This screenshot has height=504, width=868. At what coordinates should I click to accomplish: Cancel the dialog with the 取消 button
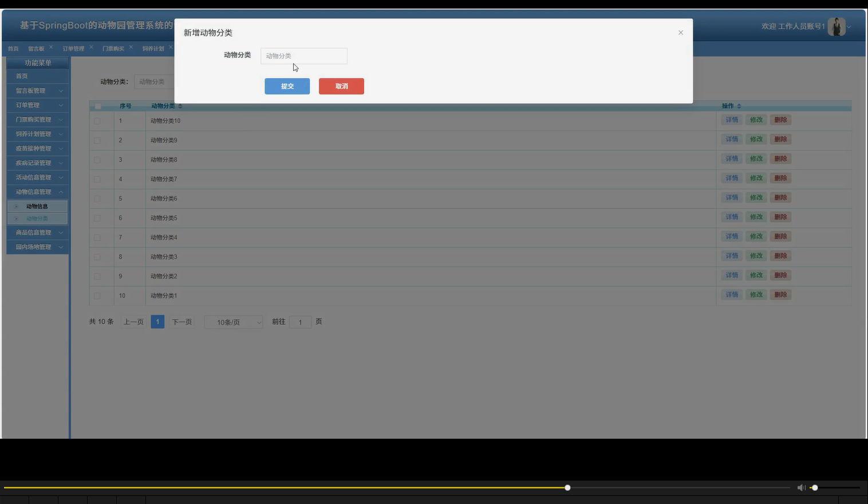[x=341, y=86]
